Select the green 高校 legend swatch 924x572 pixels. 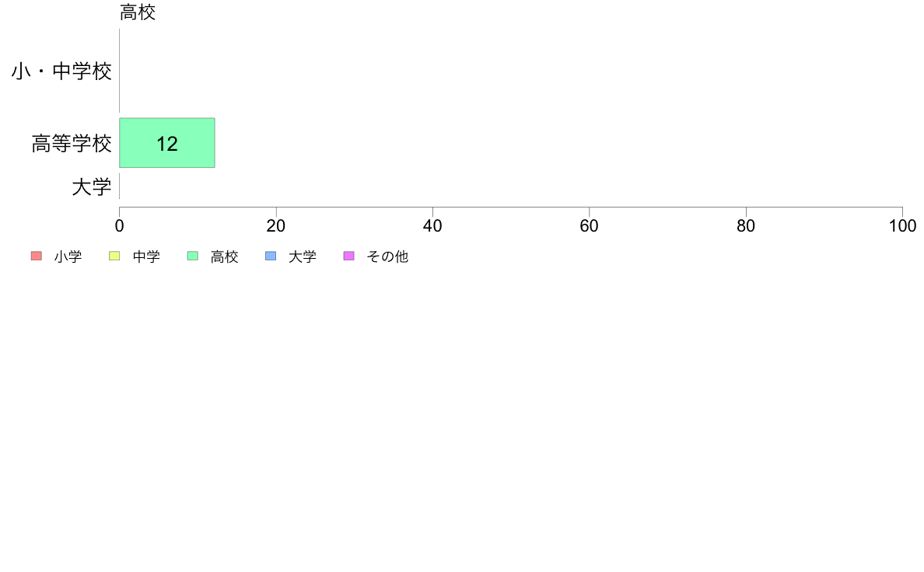click(193, 256)
